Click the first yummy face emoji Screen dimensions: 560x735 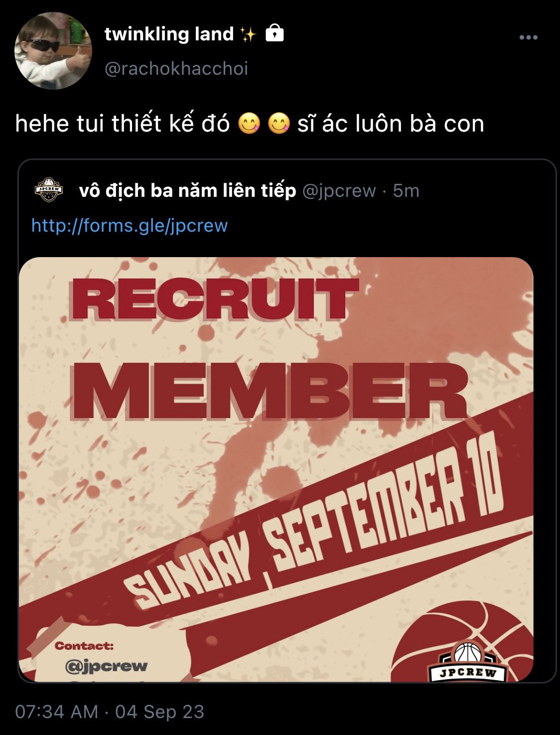coord(249,124)
